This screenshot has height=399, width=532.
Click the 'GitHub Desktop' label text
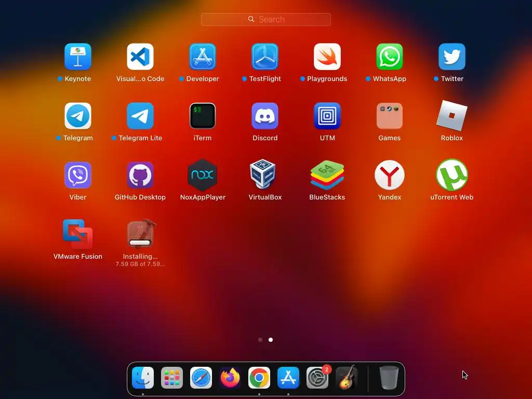click(140, 197)
